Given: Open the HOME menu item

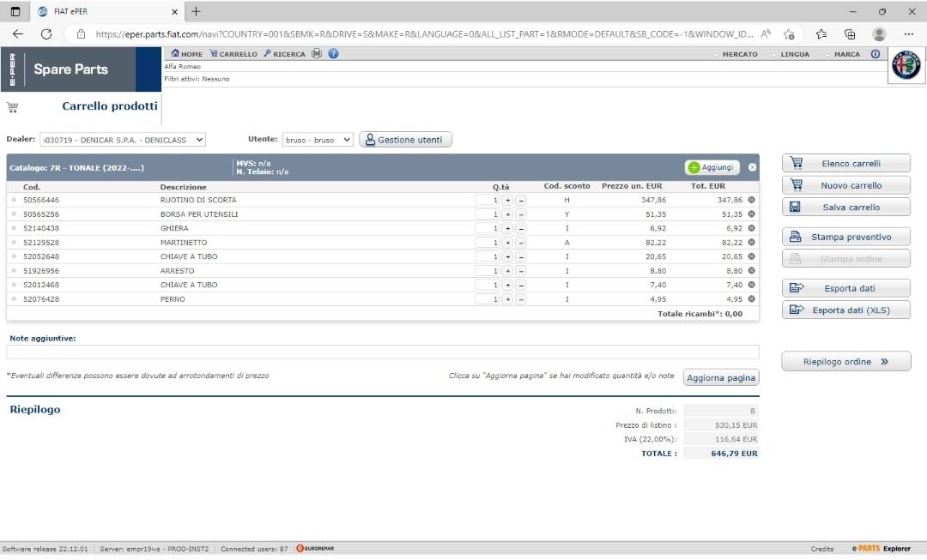Looking at the screenshot, I should pos(187,54).
